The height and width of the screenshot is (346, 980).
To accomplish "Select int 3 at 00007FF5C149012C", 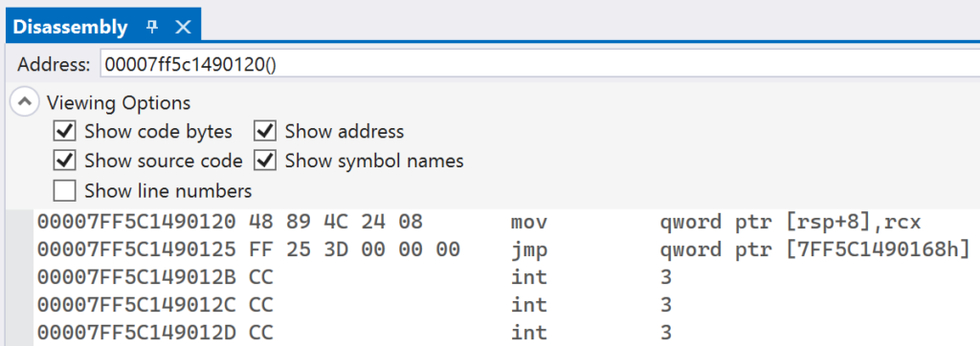I will pos(505,305).
